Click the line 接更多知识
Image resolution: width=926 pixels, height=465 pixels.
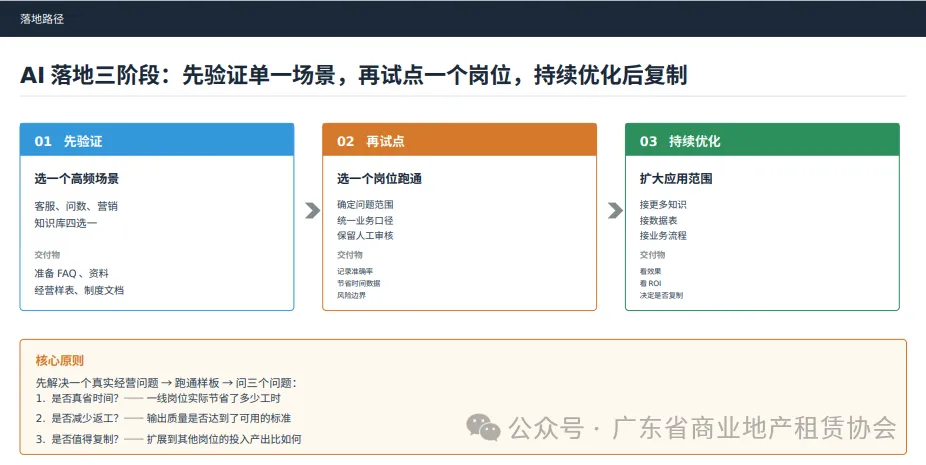pyautogui.click(x=663, y=204)
